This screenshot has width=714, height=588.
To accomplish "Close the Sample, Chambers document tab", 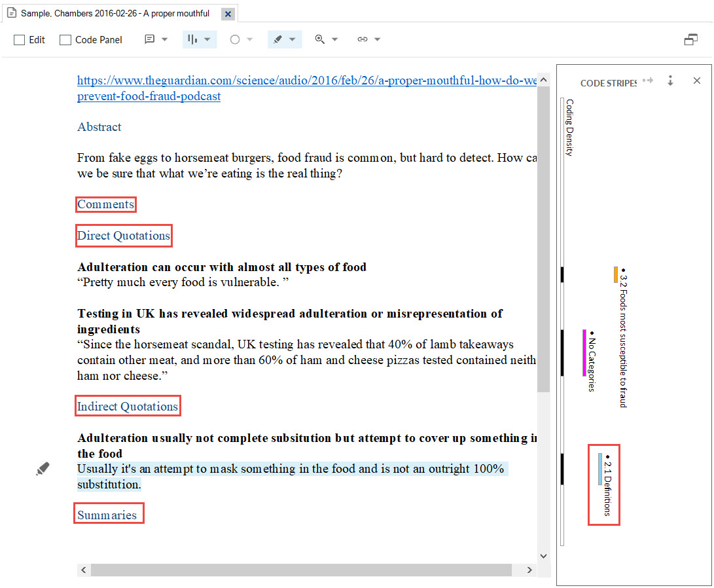I will coord(228,14).
